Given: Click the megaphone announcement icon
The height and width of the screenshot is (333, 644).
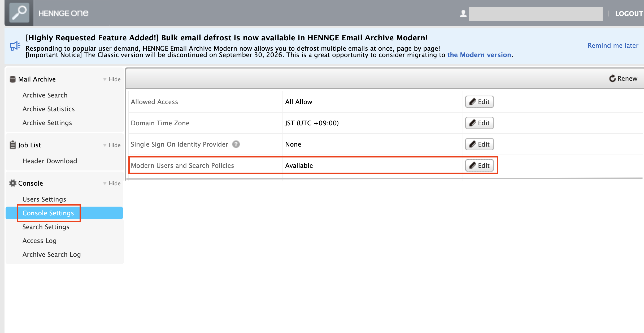Looking at the screenshot, I should coord(15,46).
